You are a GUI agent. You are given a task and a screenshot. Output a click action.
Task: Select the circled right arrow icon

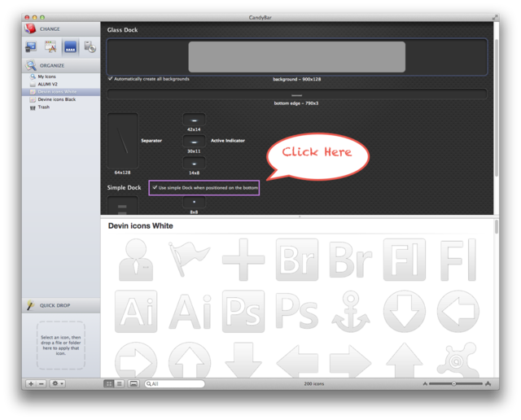coord(136,361)
